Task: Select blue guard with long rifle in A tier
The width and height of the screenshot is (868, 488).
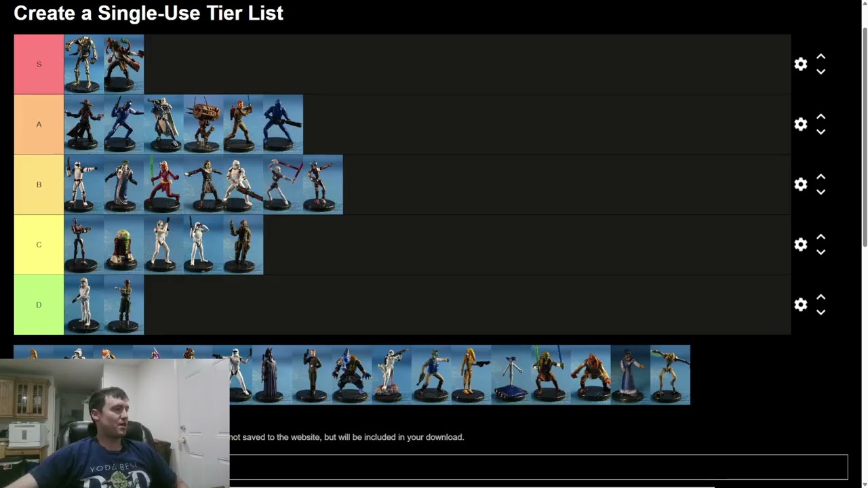Action: coord(283,124)
